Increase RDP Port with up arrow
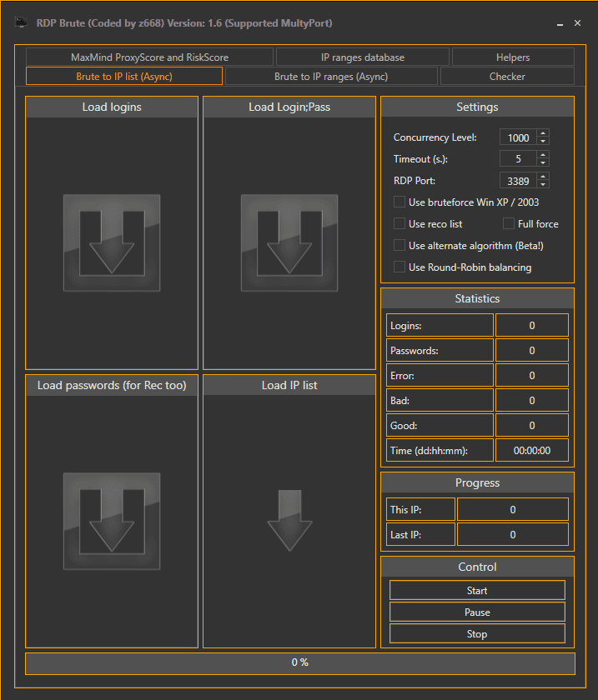 pyautogui.click(x=543, y=176)
